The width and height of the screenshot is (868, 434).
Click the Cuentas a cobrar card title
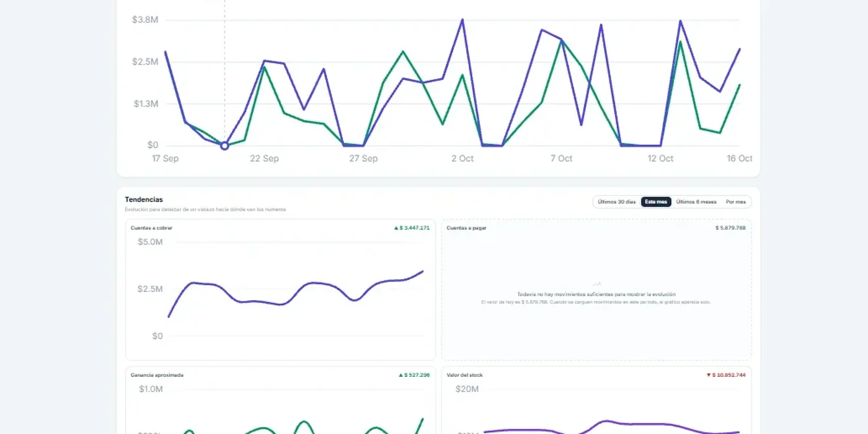151,228
